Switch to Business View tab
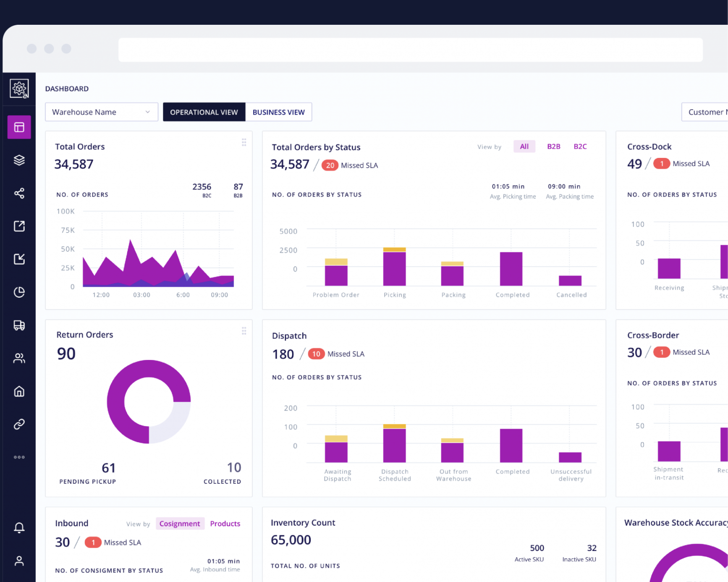Viewport: 728px width, 582px height. (279, 112)
